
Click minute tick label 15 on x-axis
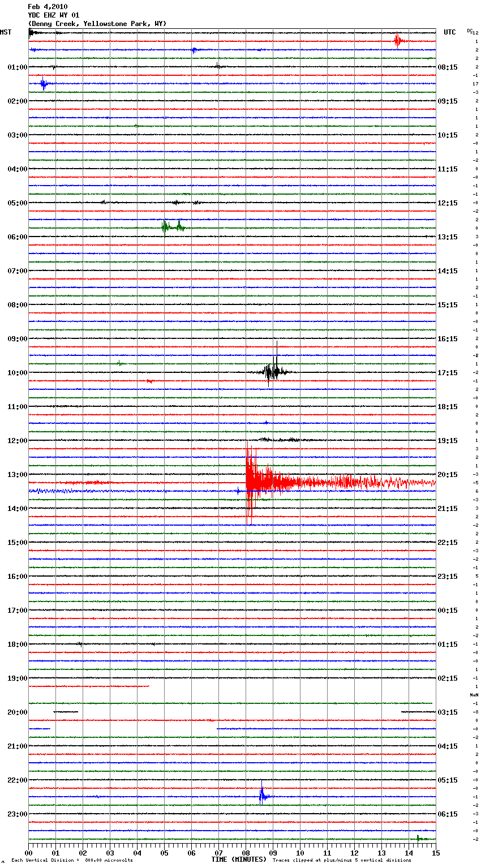[x=436, y=853]
